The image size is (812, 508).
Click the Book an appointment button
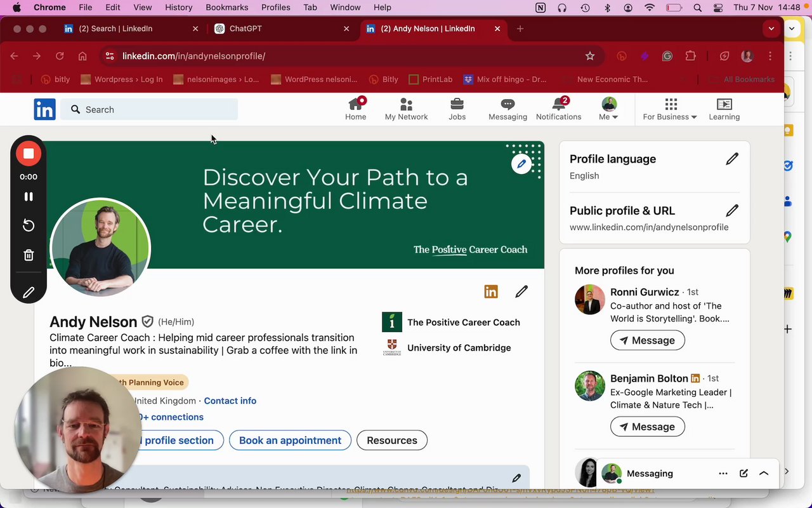290,440
